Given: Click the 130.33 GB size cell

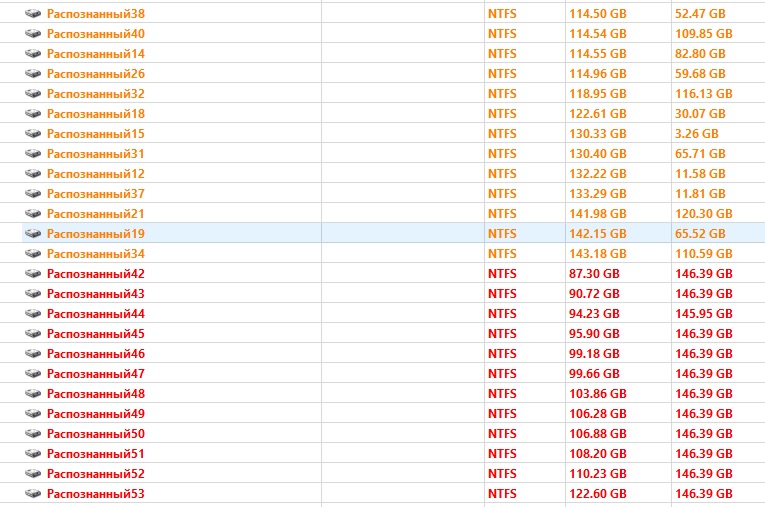Looking at the screenshot, I should [596, 134].
